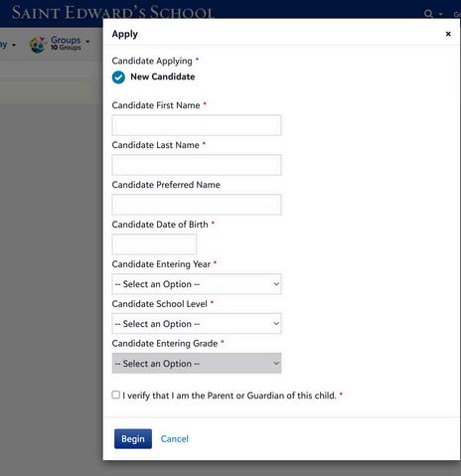Click the Begin button
The width and height of the screenshot is (461, 476).
[x=133, y=439]
